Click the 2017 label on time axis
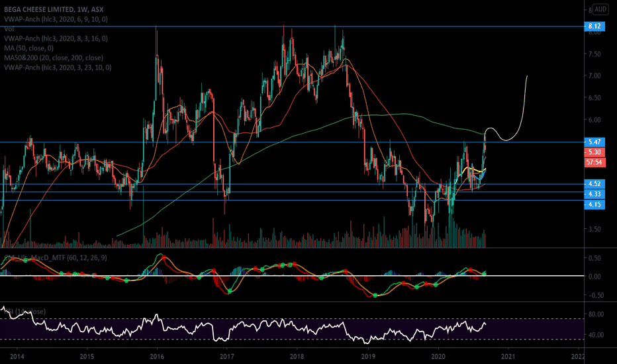 (x=227, y=357)
